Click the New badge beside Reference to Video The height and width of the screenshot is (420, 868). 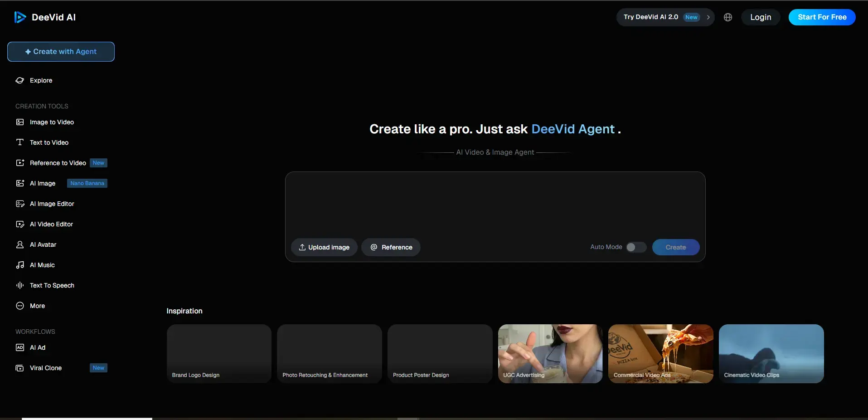point(99,163)
